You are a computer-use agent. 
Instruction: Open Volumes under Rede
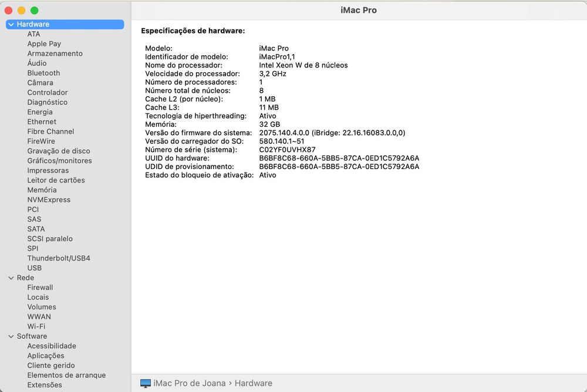(x=42, y=307)
